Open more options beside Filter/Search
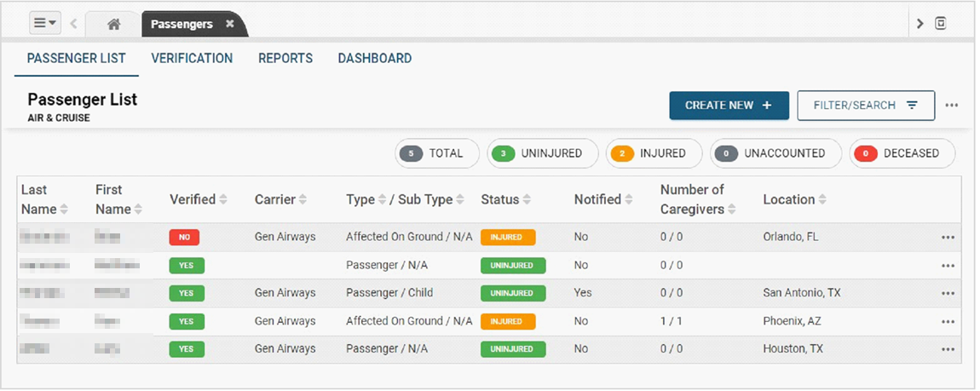 click(952, 106)
